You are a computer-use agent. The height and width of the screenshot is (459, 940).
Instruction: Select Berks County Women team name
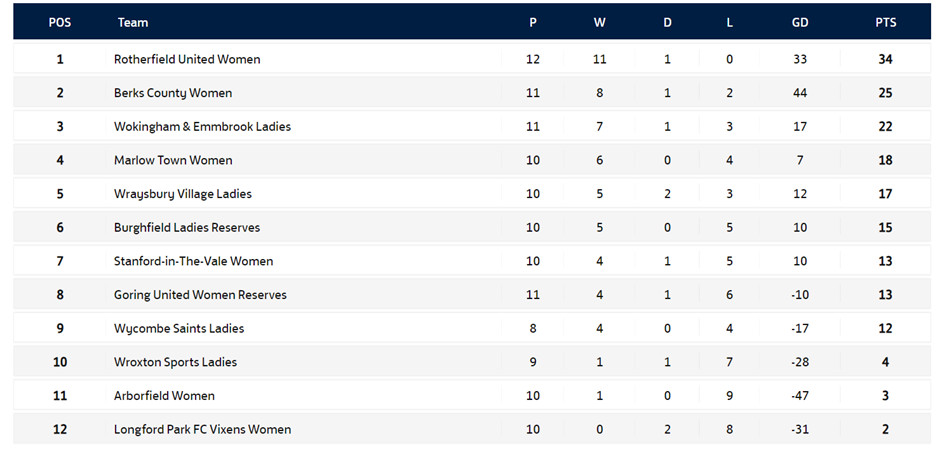[x=173, y=93]
